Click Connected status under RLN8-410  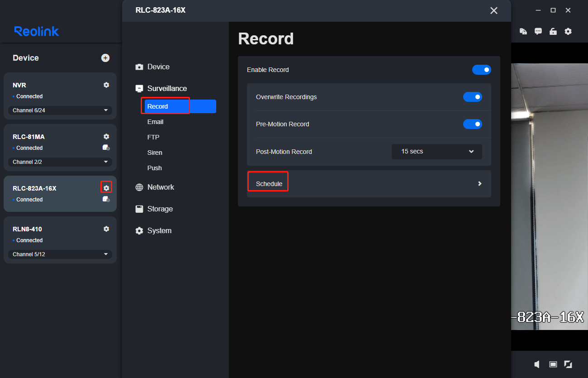point(29,240)
